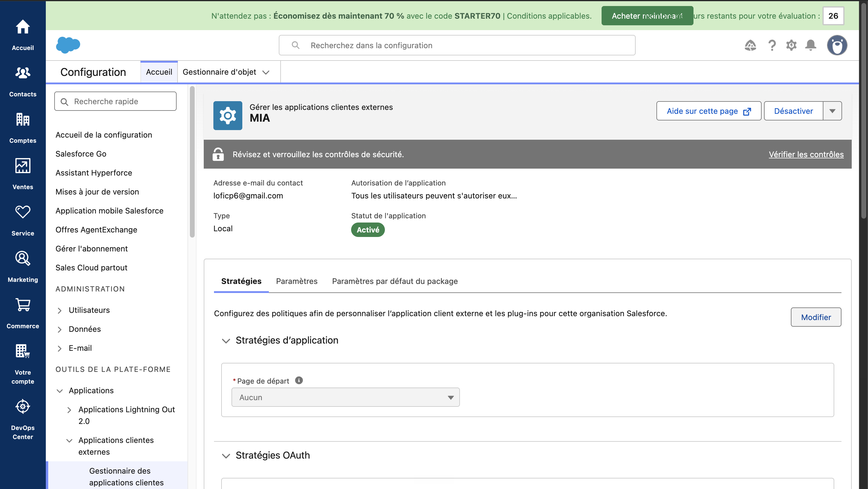Open the Comptes icon in left bar
The width and height of the screenshot is (868, 489).
click(x=23, y=119)
